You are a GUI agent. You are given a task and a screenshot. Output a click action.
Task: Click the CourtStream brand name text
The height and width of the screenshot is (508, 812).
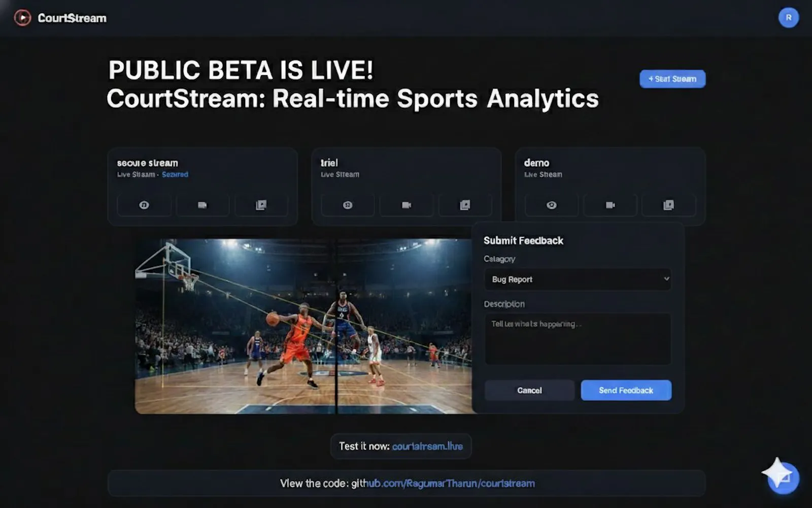click(x=72, y=18)
